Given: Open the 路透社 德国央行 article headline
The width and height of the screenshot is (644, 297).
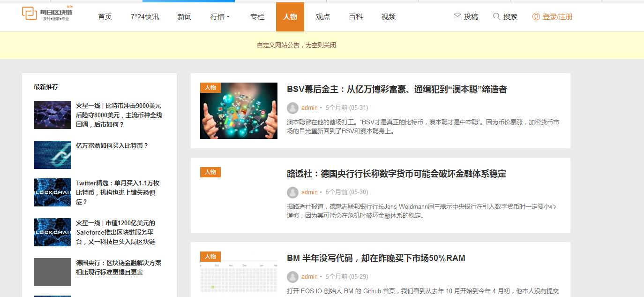Looking at the screenshot, I should click(x=396, y=174).
